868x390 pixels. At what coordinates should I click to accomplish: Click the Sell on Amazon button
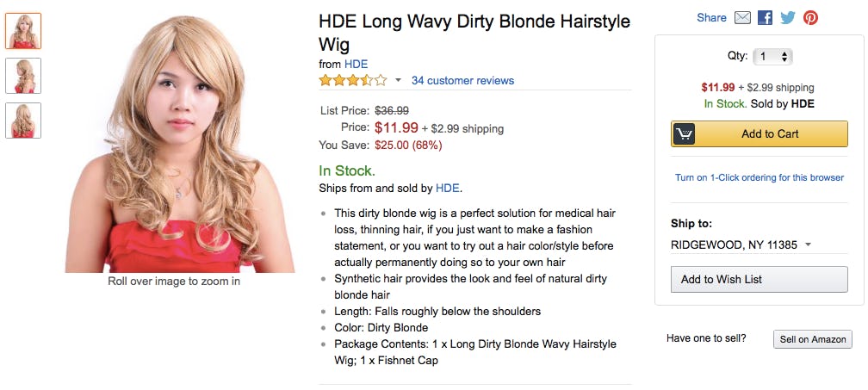813,339
